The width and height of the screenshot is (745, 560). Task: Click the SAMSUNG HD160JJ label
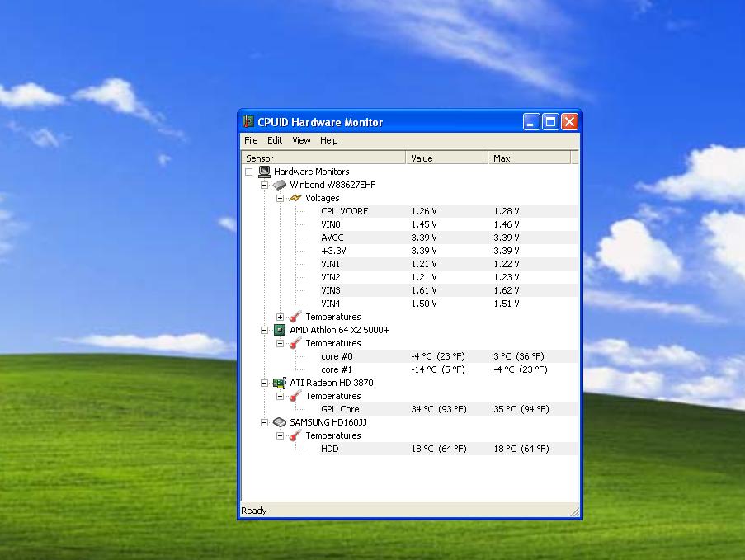click(328, 422)
